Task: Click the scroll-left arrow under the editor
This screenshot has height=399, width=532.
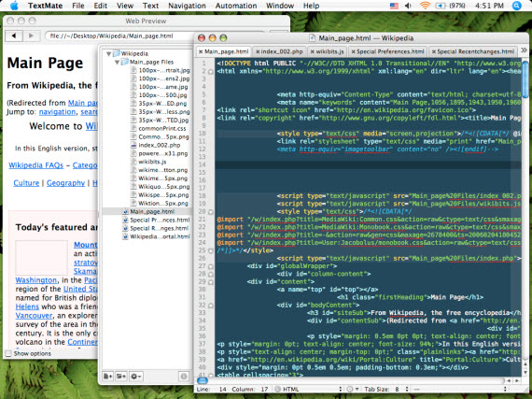Action: click(510, 380)
